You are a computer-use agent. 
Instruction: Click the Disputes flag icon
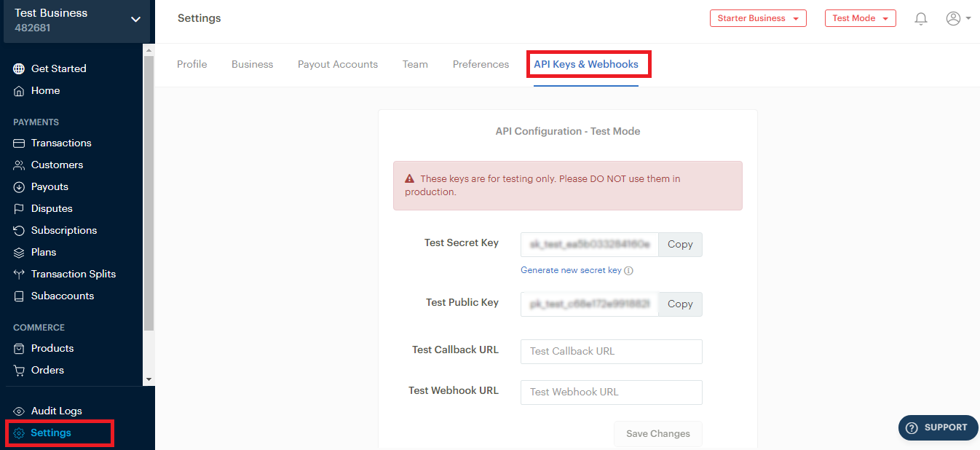19,209
